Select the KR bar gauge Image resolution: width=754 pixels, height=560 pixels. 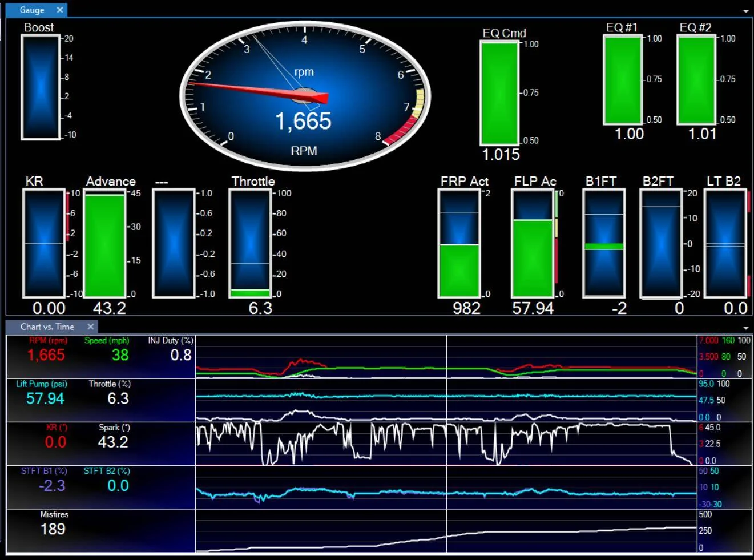pyautogui.click(x=43, y=244)
